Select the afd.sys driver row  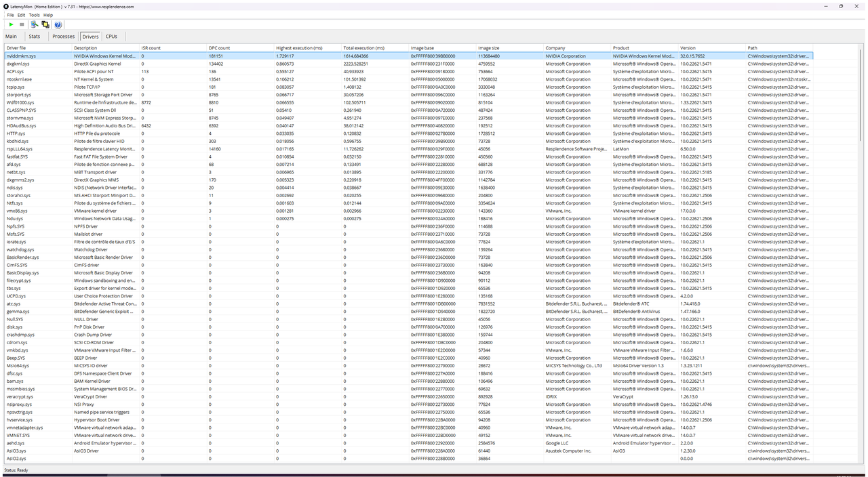click(408, 165)
